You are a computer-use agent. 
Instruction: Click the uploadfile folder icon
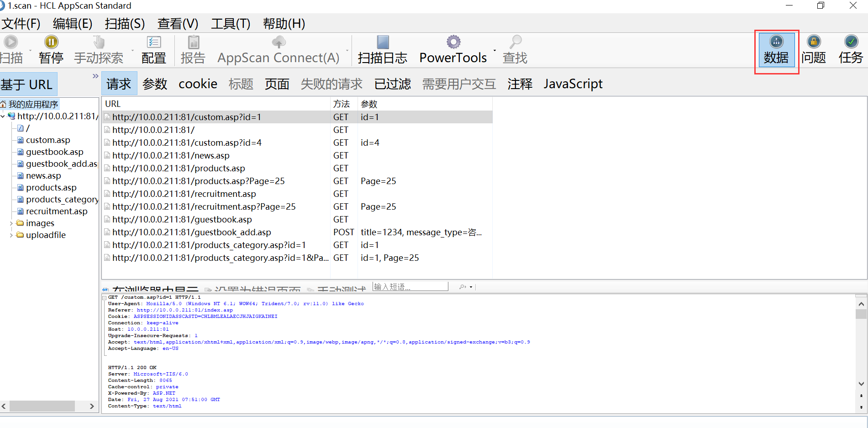coord(20,235)
